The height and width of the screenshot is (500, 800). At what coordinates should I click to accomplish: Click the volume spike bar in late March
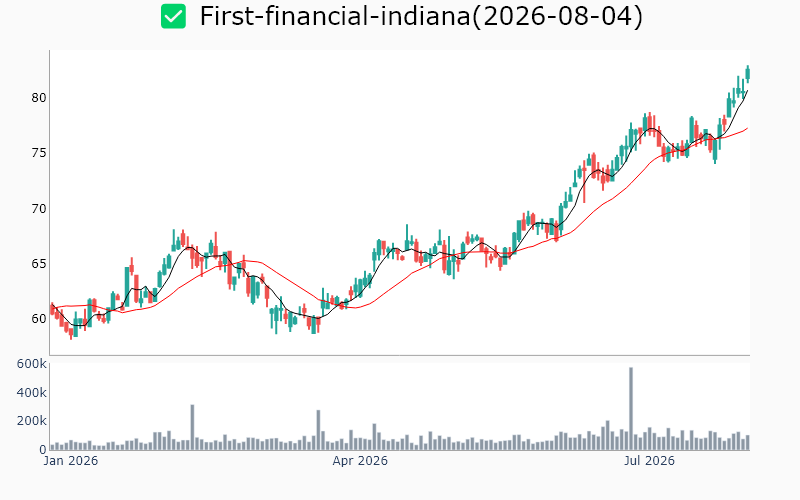(318, 430)
